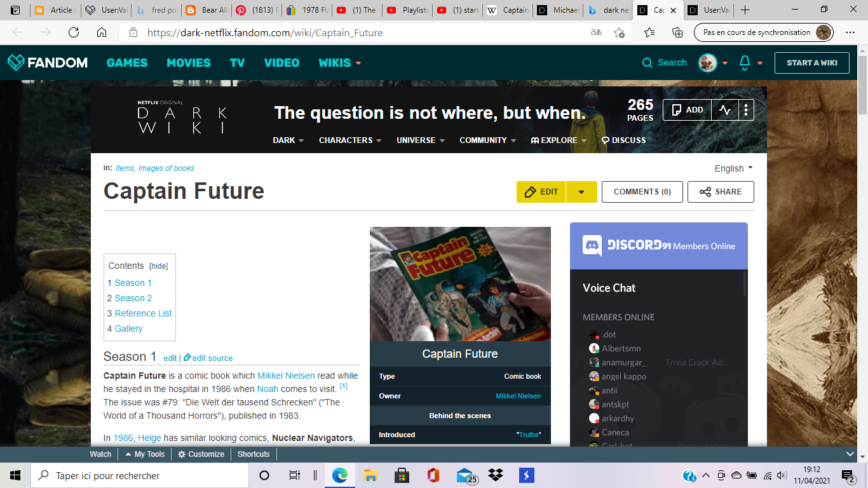Viewport: 868px width, 488px height.
Task: Open the Truths episode link
Action: (529, 435)
